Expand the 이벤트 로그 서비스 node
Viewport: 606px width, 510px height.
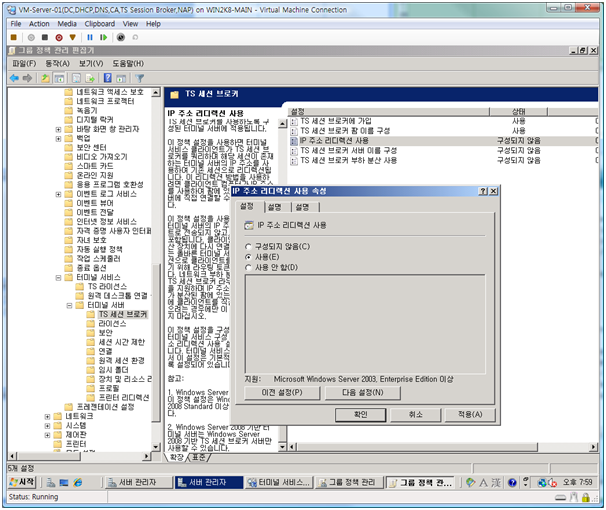tap(58, 194)
